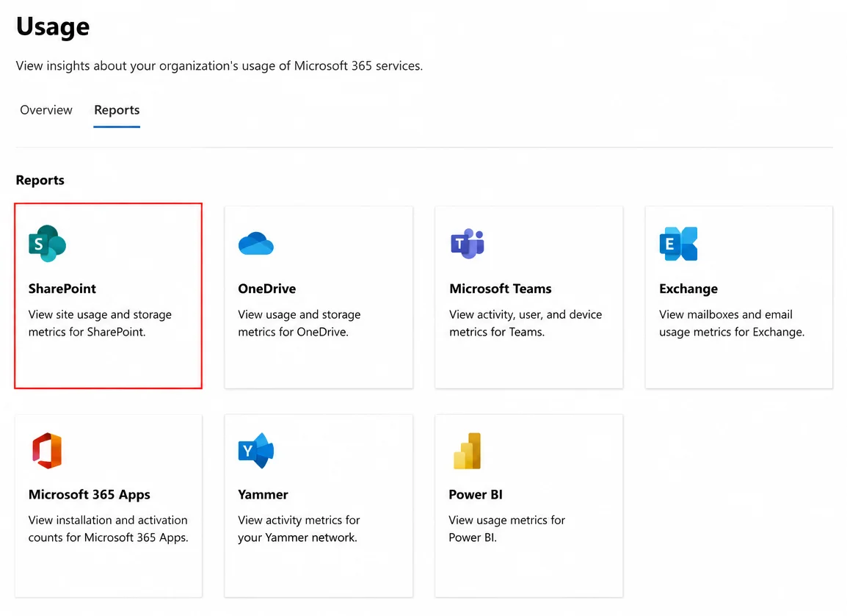Click 'View activity metrics for your Yammer network' text

299,529
